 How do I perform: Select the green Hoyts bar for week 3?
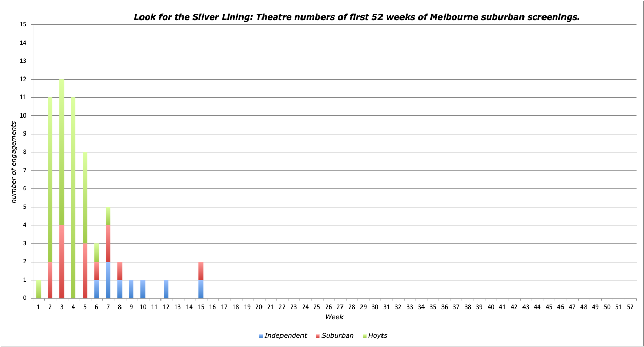pos(62,151)
